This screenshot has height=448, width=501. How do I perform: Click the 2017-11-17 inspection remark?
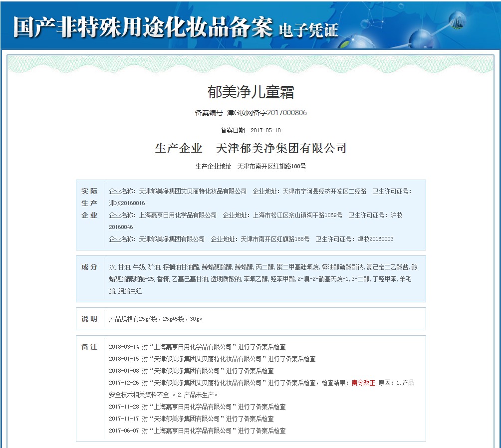coord(192,419)
